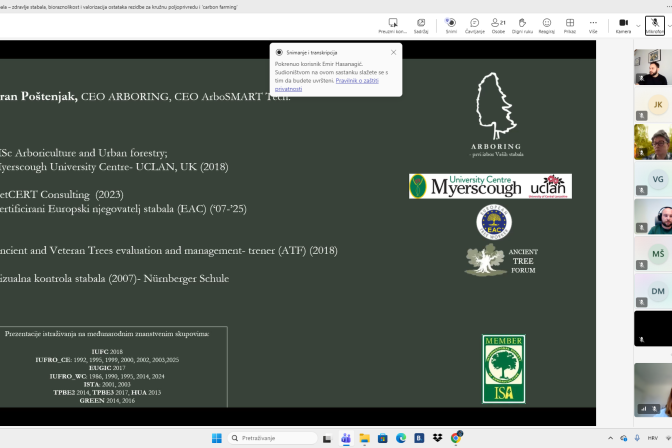Image resolution: width=672 pixels, height=448 pixels.
Task: Show hidden system tray icons chevron
Action: pyautogui.click(x=610, y=438)
